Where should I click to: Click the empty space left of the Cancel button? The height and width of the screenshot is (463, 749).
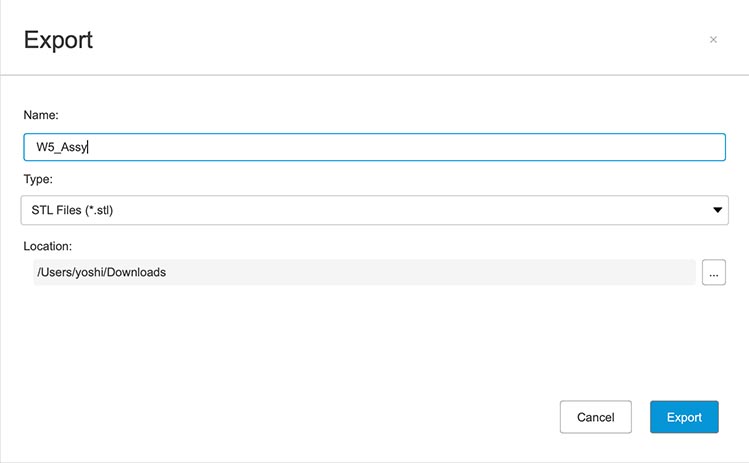tap(300, 417)
